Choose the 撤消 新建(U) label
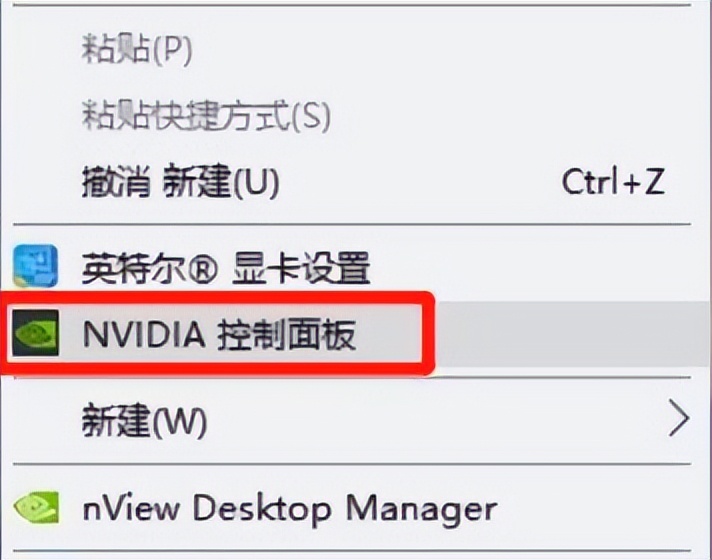712x560 pixels. click(179, 183)
